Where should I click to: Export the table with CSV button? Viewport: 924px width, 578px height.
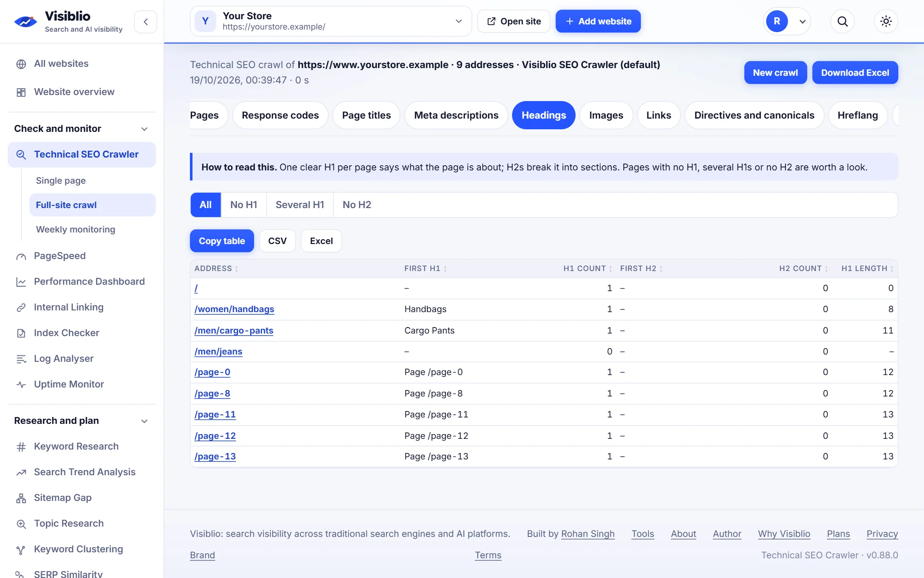(x=277, y=241)
